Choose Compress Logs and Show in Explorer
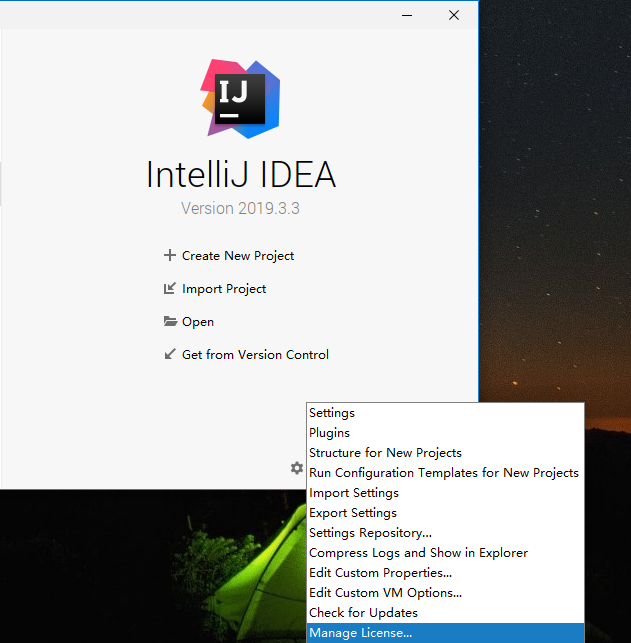Screen dimensions: 631x643 coord(445,553)
